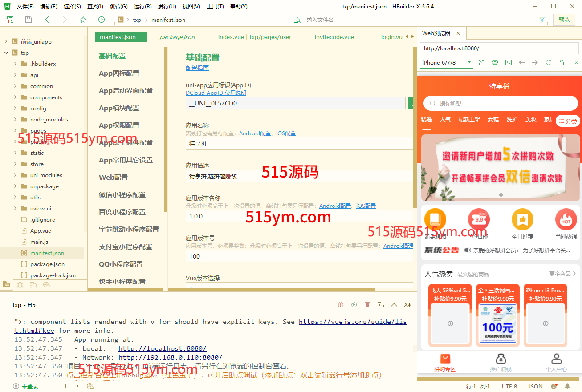Click the 预览 button
This screenshot has width=582, height=392.
coord(564,20)
